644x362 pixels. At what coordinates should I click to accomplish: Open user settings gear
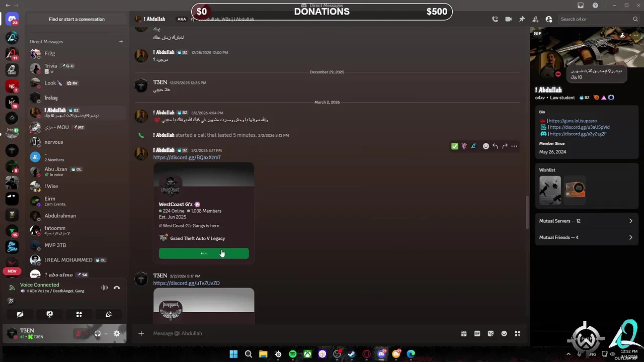[x=117, y=334]
